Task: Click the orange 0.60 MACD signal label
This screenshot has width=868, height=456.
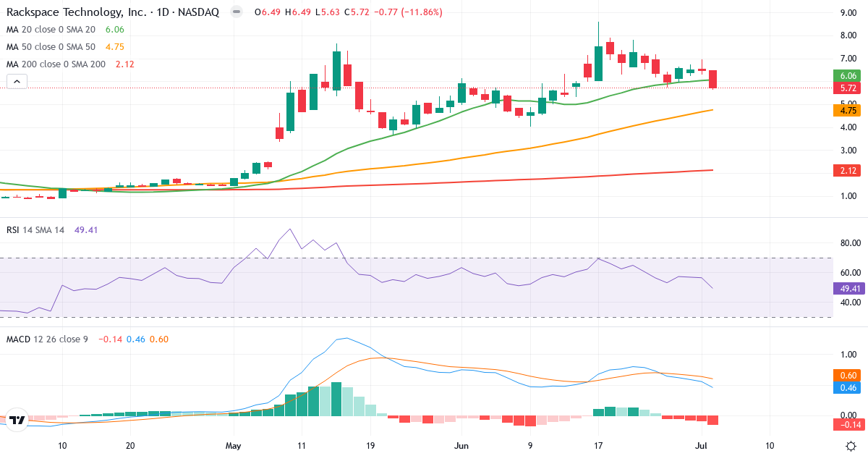Action: click(x=846, y=375)
